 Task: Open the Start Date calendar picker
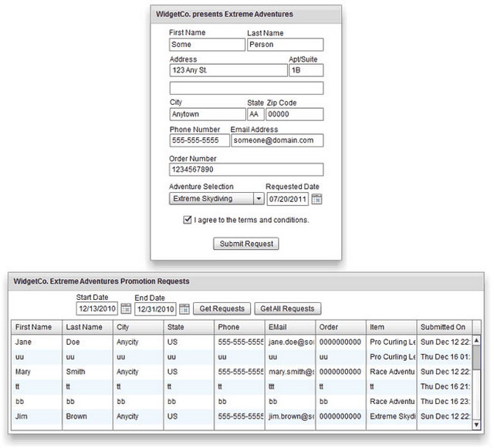point(126,308)
